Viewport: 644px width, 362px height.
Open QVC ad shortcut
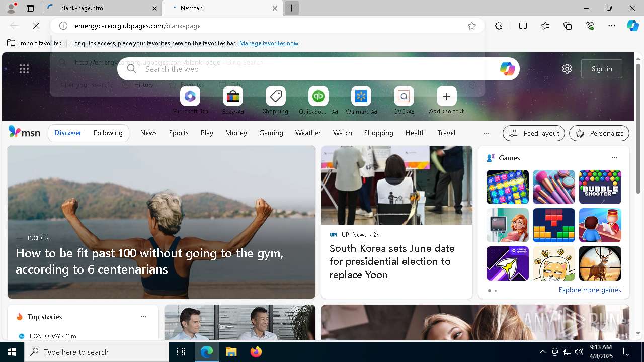(x=404, y=101)
